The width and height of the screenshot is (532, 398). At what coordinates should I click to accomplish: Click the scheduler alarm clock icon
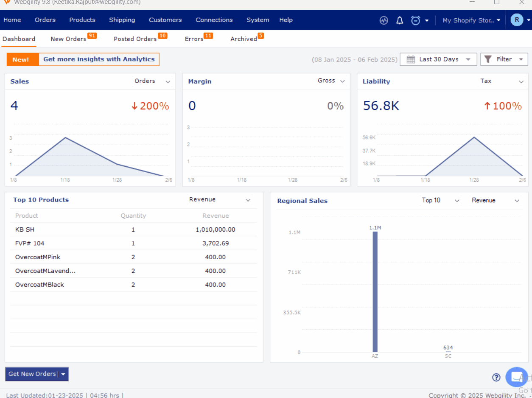[x=416, y=20]
